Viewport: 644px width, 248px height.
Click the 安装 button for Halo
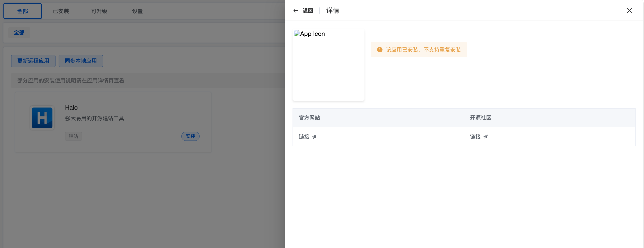point(190,136)
